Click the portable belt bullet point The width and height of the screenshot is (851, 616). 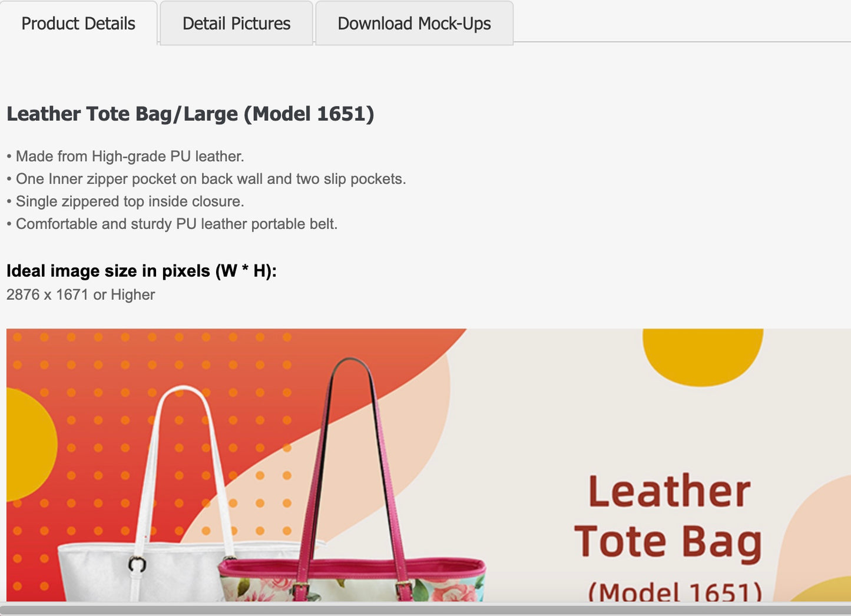(171, 223)
